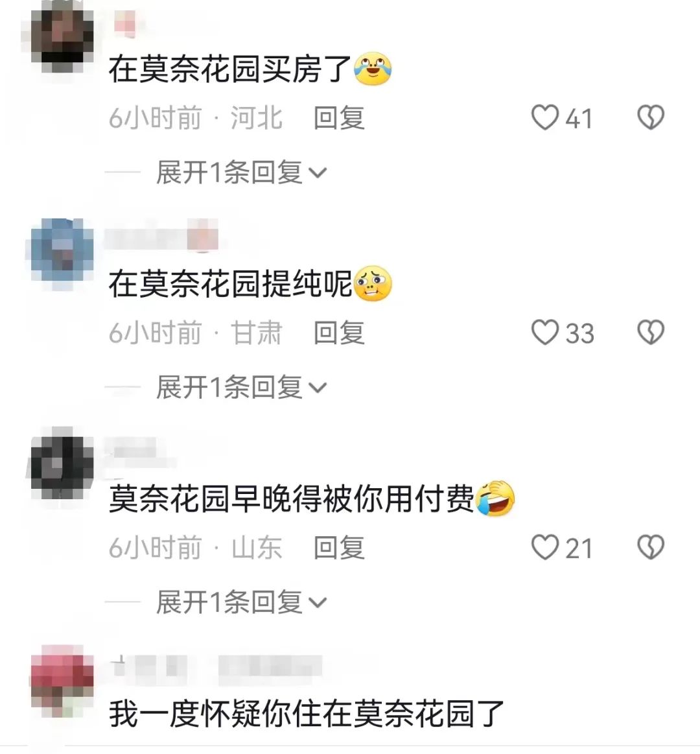Expand the 1 reply under 提纯呢 comment

click(241, 387)
